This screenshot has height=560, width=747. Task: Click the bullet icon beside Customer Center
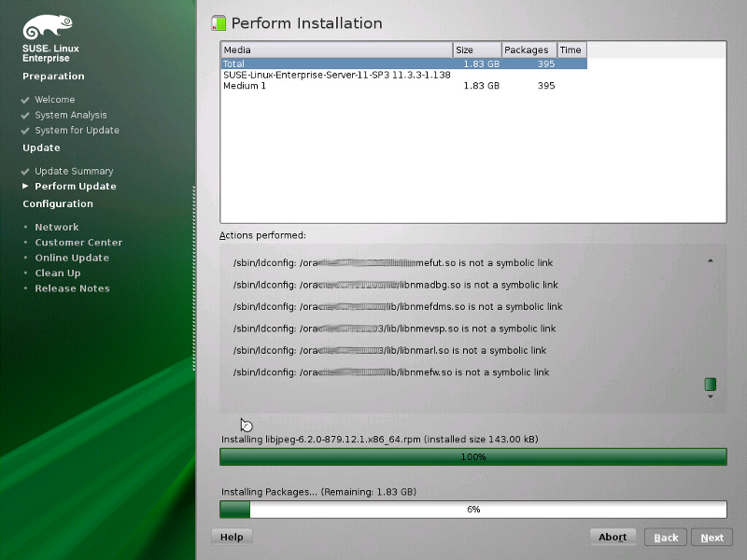(24, 242)
